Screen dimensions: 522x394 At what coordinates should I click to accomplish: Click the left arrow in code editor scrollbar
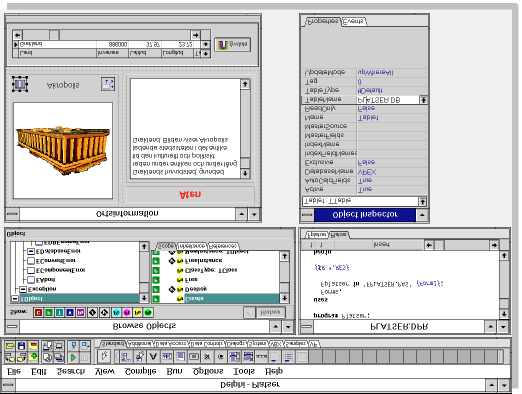[429, 245]
